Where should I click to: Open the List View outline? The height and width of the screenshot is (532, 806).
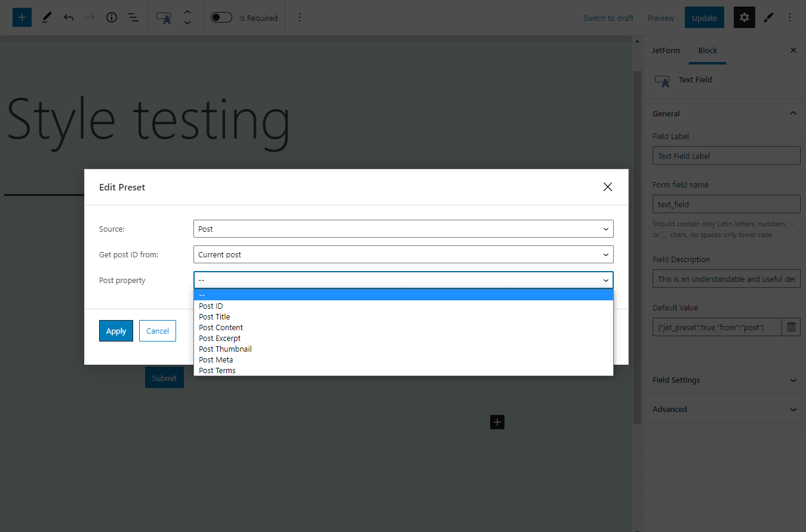[x=133, y=17]
